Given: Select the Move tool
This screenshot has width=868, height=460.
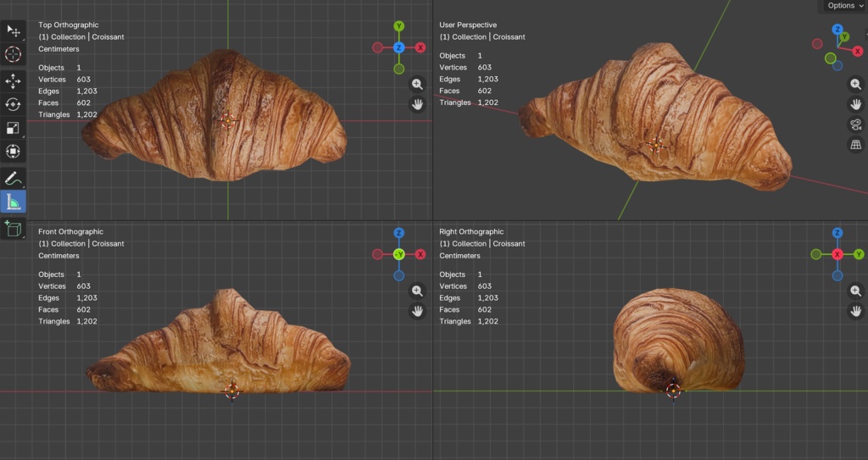Looking at the screenshot, I should [x=13, y=81].
